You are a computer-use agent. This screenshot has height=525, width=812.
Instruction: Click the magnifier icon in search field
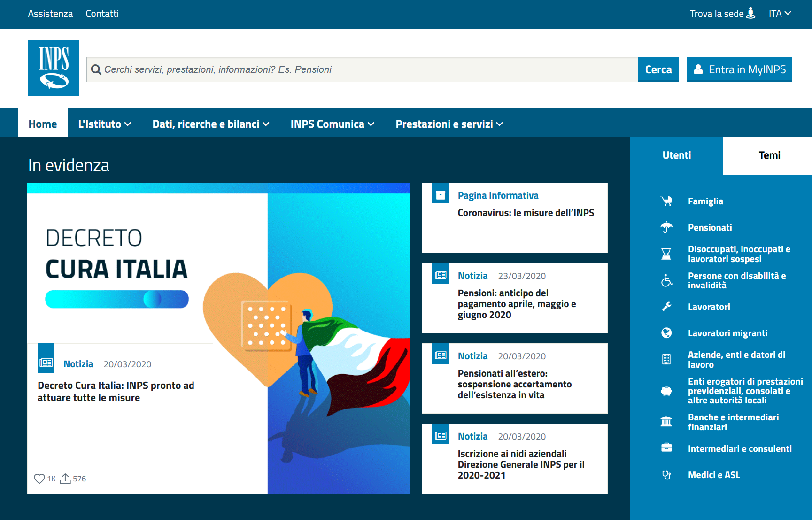(x=96, y=70)
